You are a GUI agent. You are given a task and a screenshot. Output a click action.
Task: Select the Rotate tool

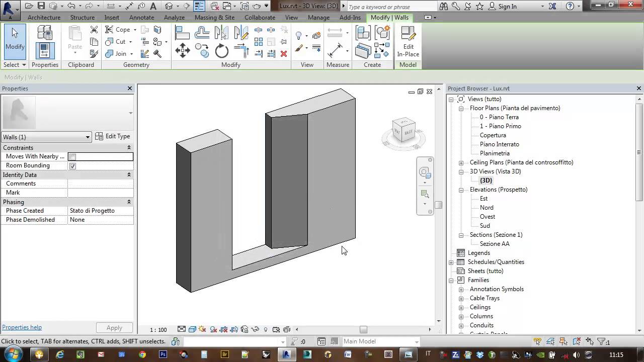point(221,51)
